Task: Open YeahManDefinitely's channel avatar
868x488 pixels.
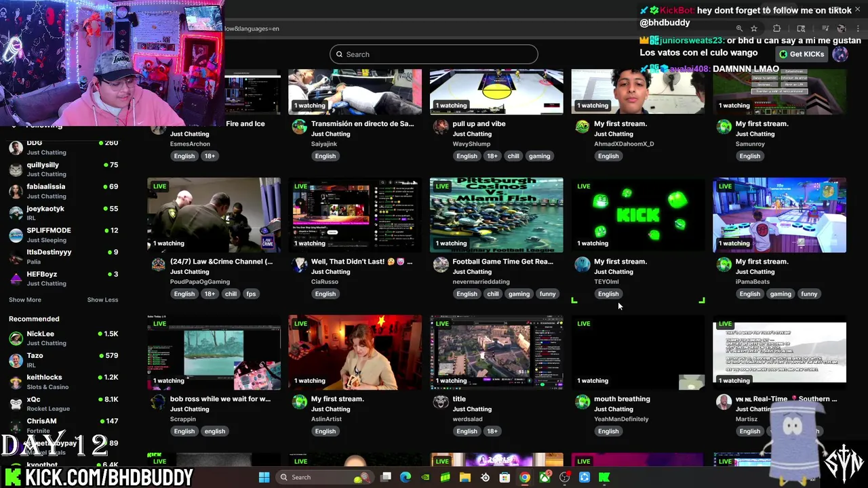Action: coord(583,402)
